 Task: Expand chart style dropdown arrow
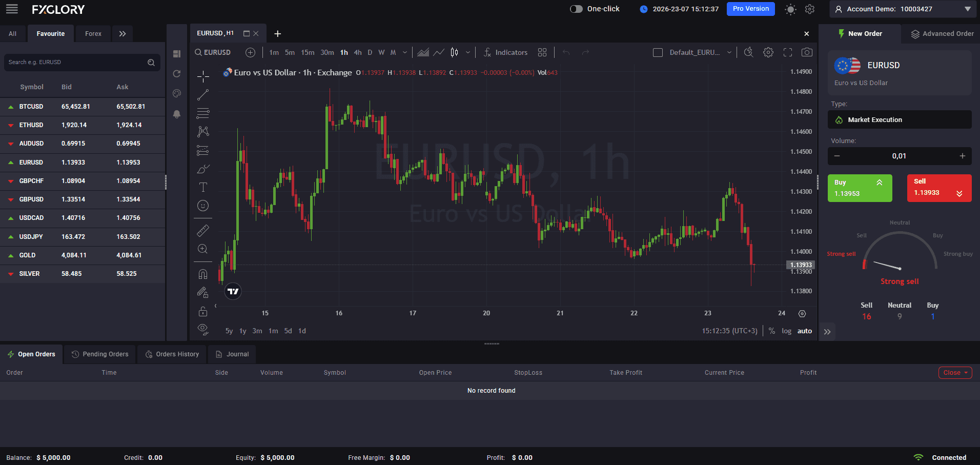click(x=468, y=52)
